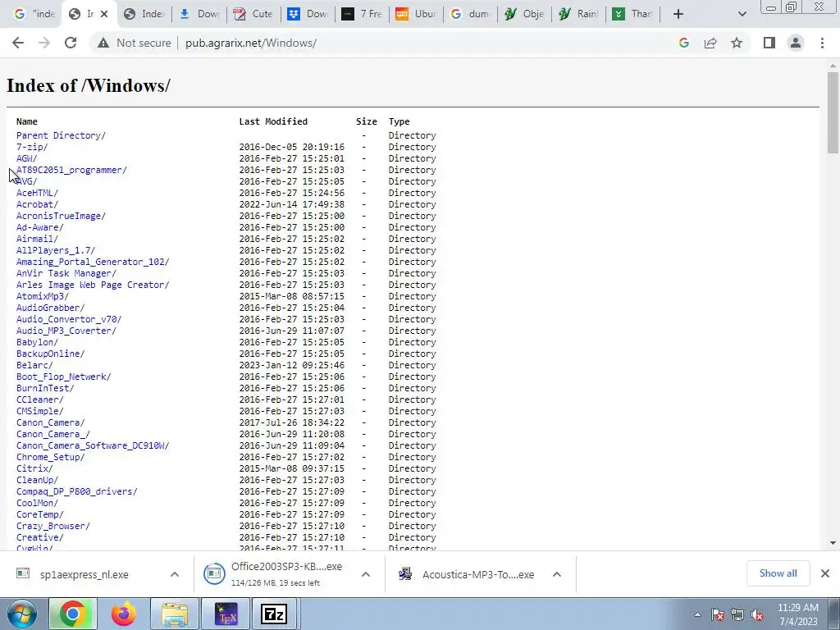840x630 pixels.
Task: Expand options for Office2003SP3 download
Action: click(x=366, y=574)
